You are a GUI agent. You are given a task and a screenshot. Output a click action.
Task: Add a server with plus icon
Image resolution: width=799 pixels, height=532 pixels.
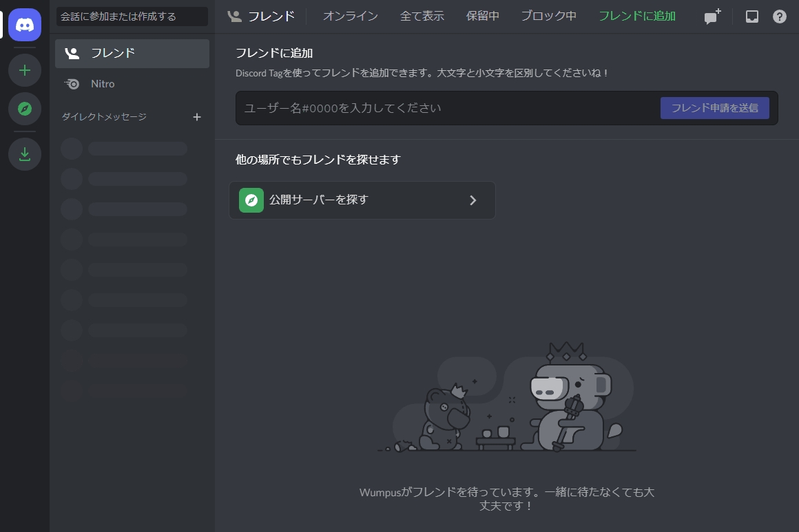pos(25,70)
